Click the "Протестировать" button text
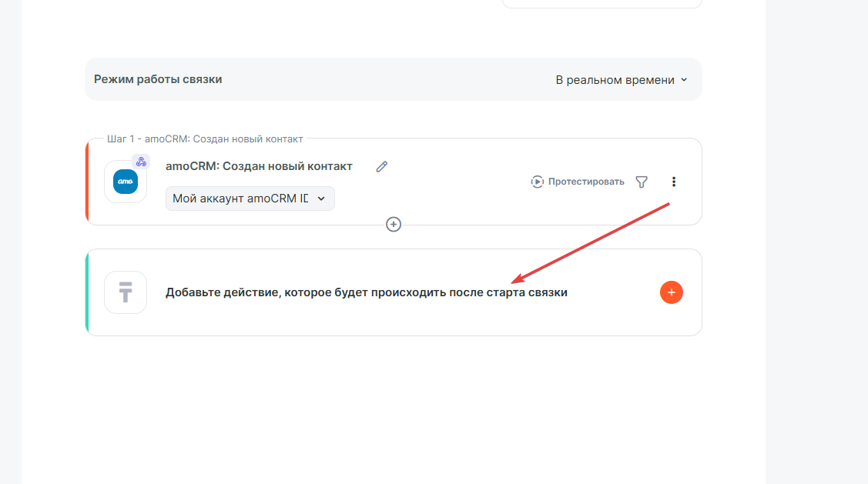This screenshot has height=484, width=868. [585, 182]
